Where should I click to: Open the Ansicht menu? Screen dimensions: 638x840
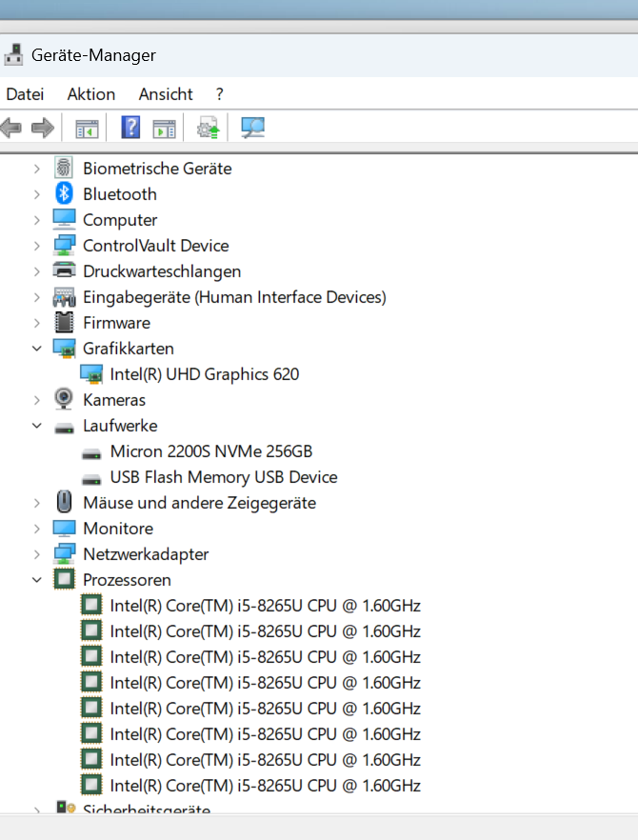point(166,94)
